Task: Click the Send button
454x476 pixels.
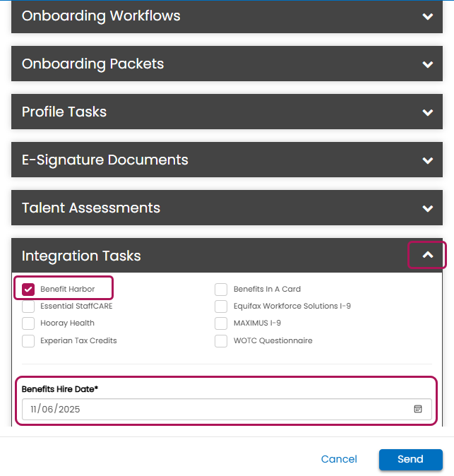Action: tap(411, 459)
